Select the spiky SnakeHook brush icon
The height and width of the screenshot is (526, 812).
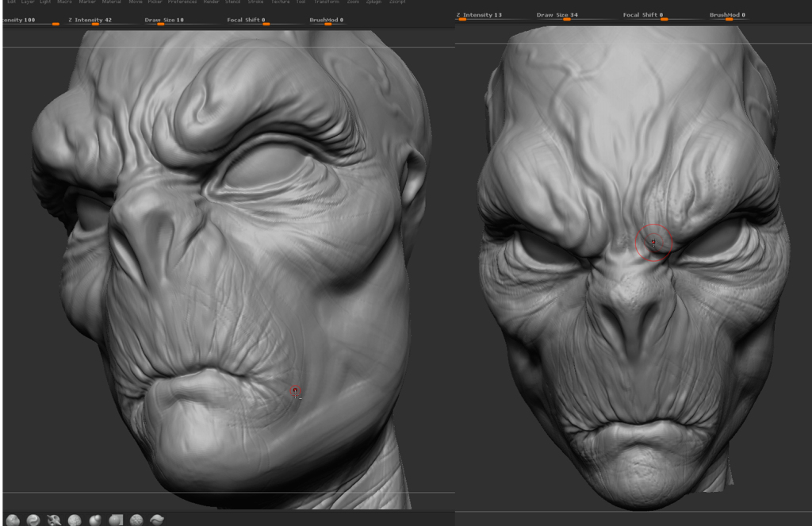pyautogui.click(x=54, y=520)
